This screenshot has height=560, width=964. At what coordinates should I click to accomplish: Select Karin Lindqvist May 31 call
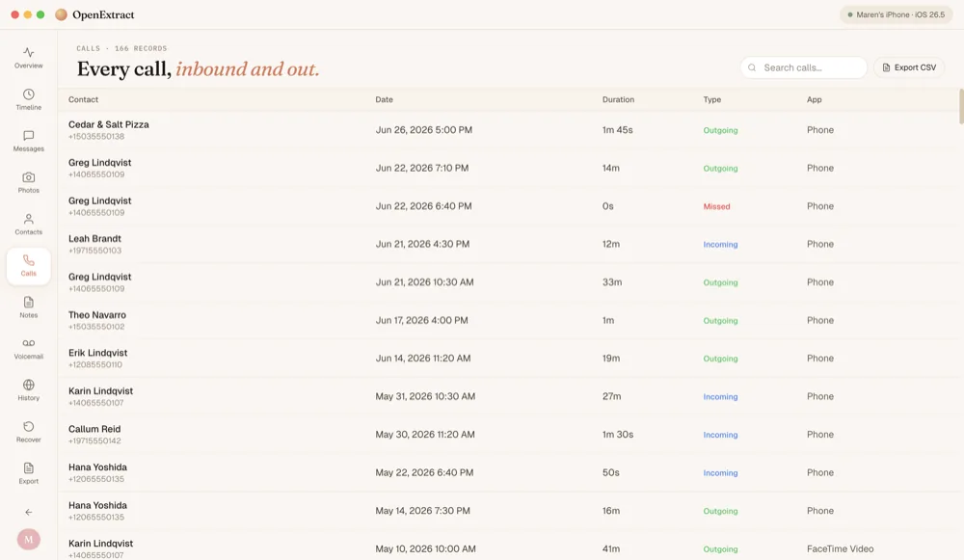coord(508,396)
